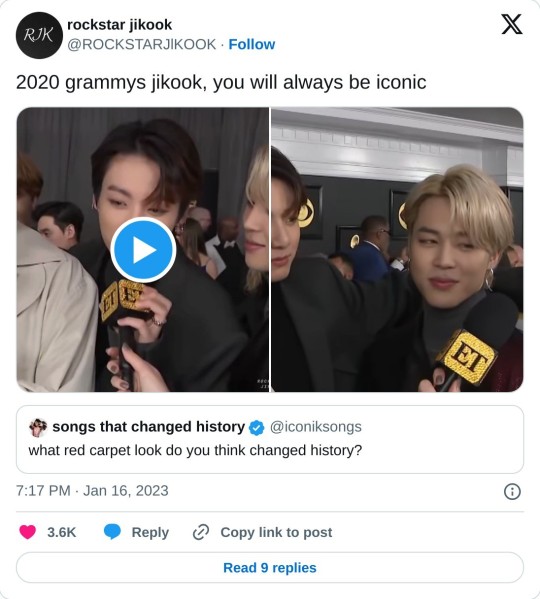Click the chain link copy icon

click(201, 532)
